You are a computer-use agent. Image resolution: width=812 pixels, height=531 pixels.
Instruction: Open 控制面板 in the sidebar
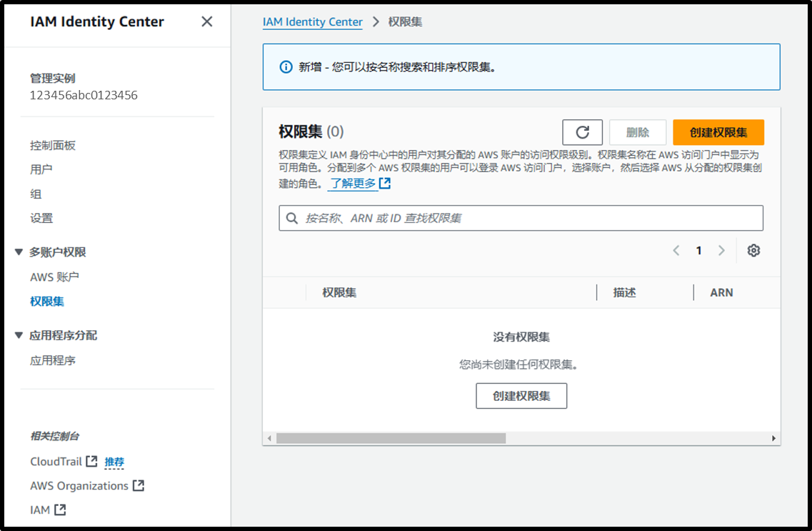[53, 146]
